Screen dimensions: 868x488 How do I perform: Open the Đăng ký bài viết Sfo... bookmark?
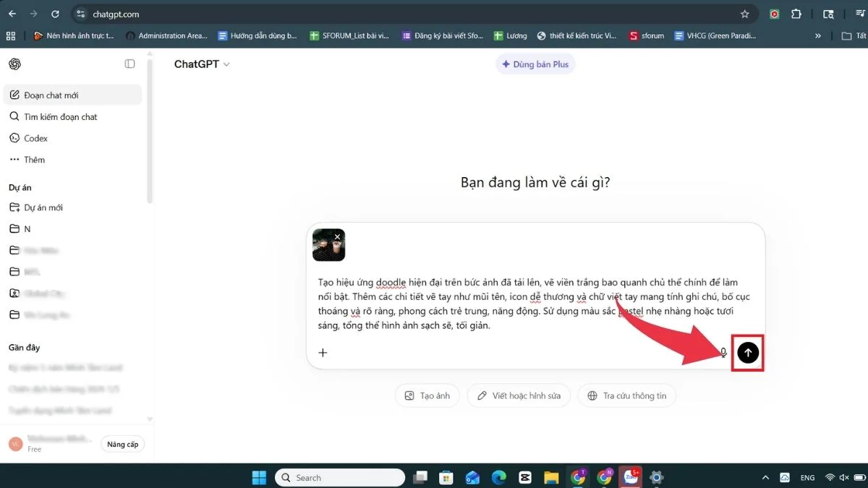[x=443, y=35]
